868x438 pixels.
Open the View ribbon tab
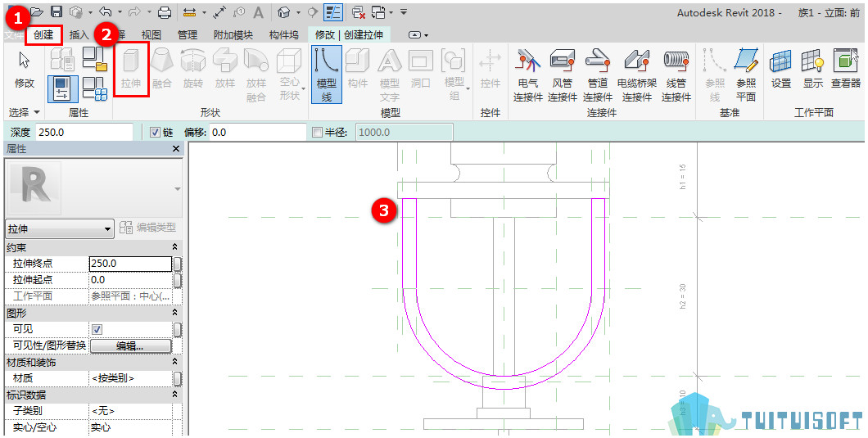click(x=151, y=35)
